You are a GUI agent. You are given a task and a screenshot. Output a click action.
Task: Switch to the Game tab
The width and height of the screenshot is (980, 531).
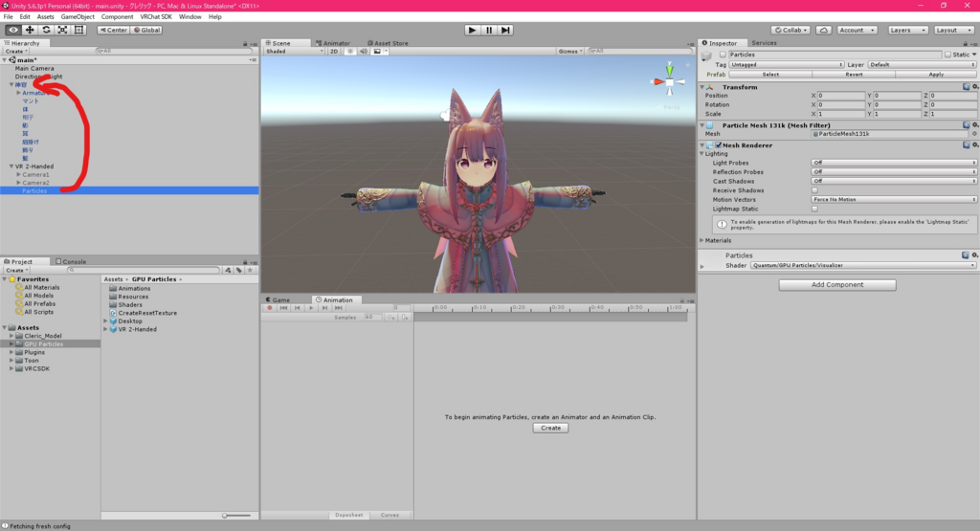click(278, 299)
